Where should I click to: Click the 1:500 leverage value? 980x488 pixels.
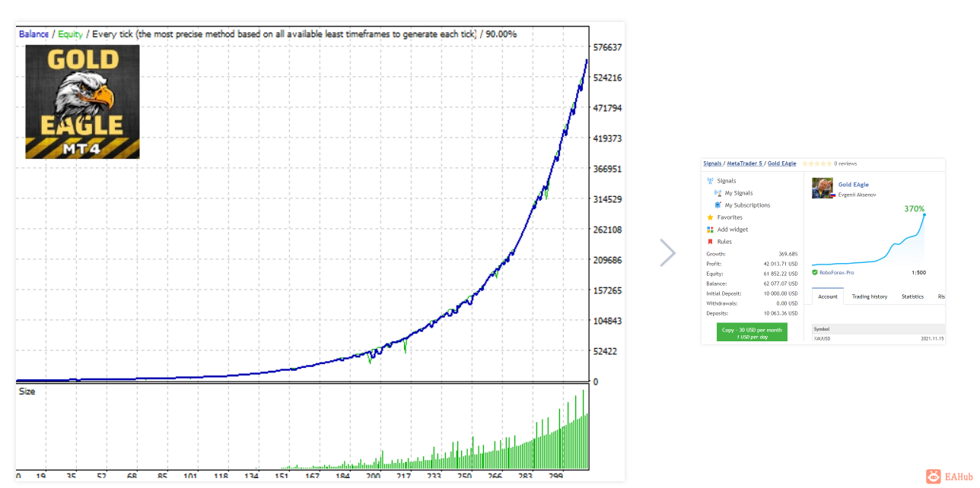[x=918, y=272]
